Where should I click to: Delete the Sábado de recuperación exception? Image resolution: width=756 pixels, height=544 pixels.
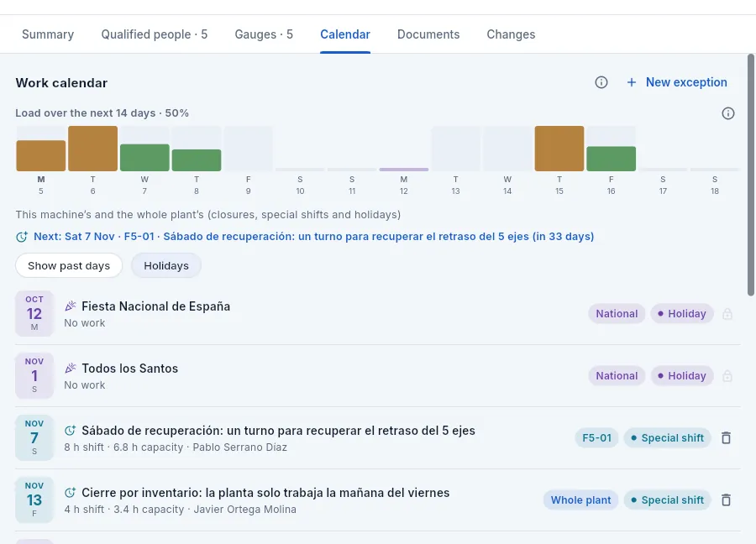pos(726,438)
